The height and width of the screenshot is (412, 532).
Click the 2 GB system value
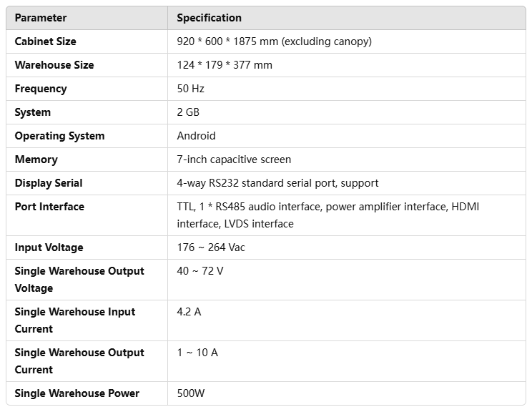click(188, 112)
